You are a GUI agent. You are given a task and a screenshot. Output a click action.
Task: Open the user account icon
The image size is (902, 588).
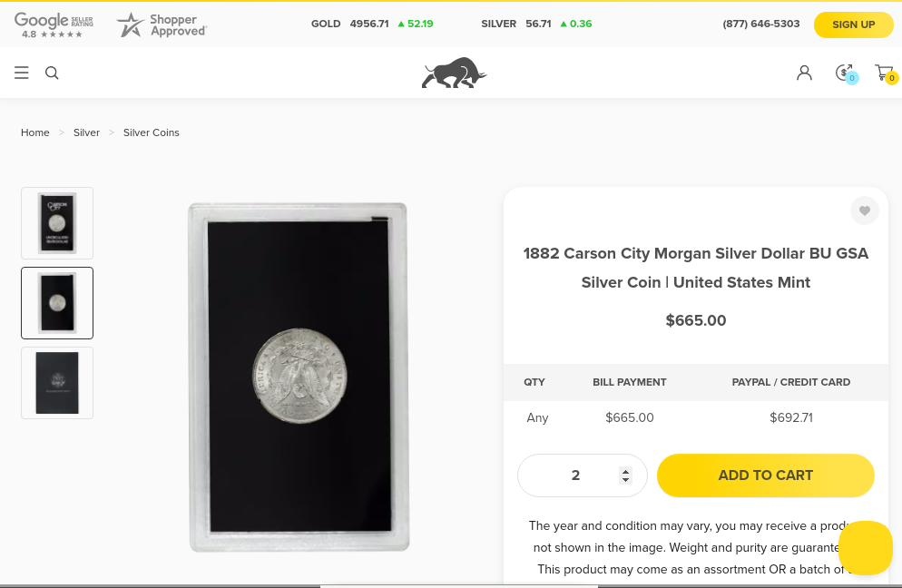click(804, 73)
